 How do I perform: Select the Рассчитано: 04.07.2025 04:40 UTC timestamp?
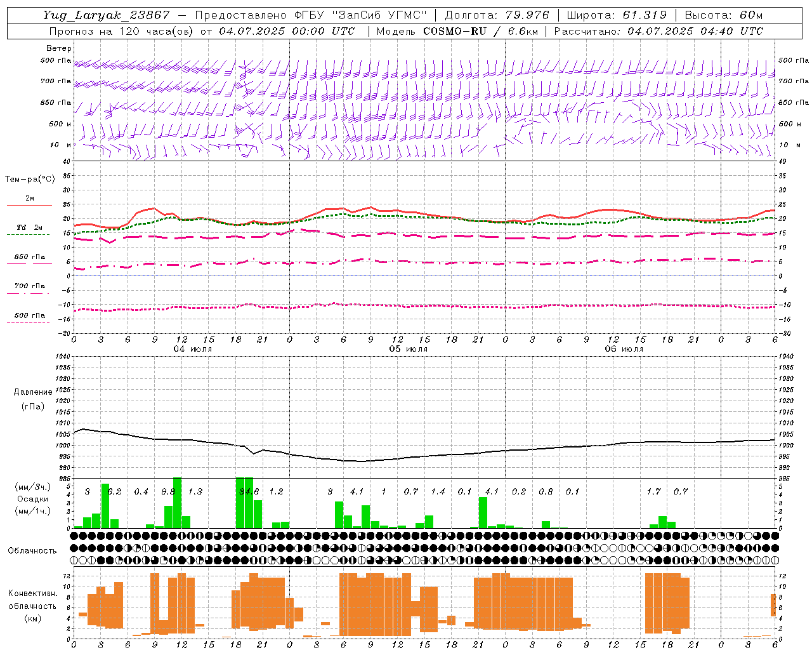coord(658,31)
